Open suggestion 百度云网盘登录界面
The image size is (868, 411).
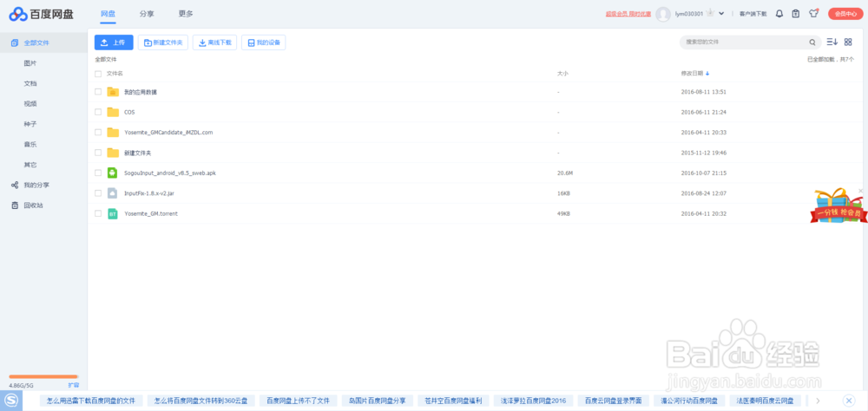613,401
